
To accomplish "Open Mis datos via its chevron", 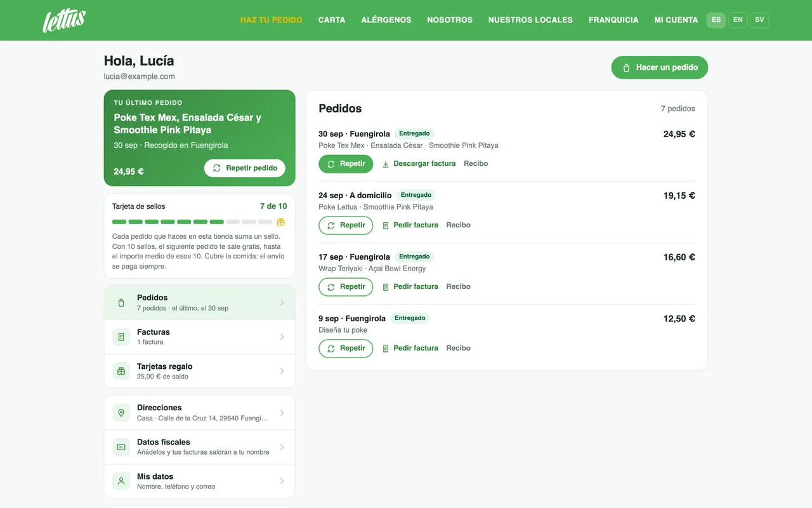I will (x=282, y=481).
